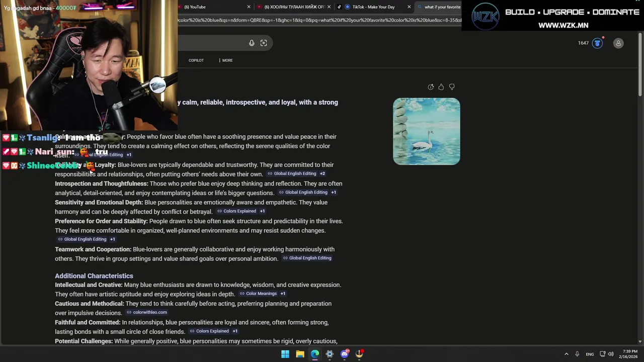Switch to TikTok - Make Your Day tab
This screenshot has width=644, height=362.
point(373,7)
